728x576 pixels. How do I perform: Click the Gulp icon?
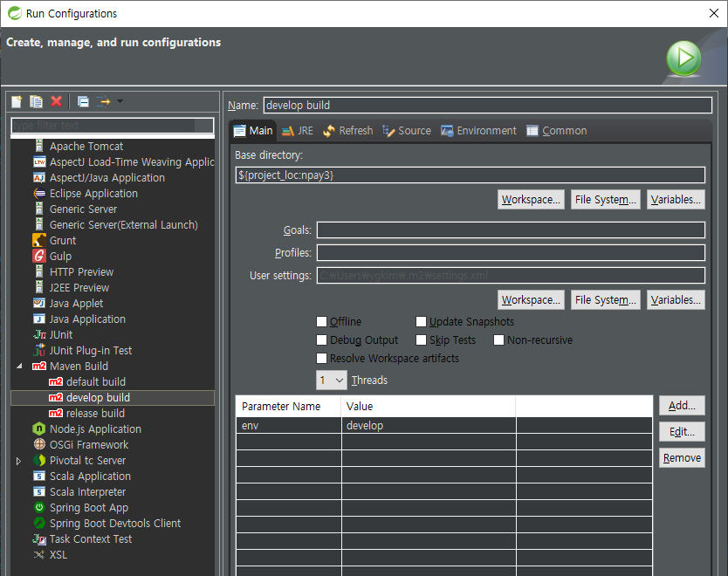[x=39, y=256]
